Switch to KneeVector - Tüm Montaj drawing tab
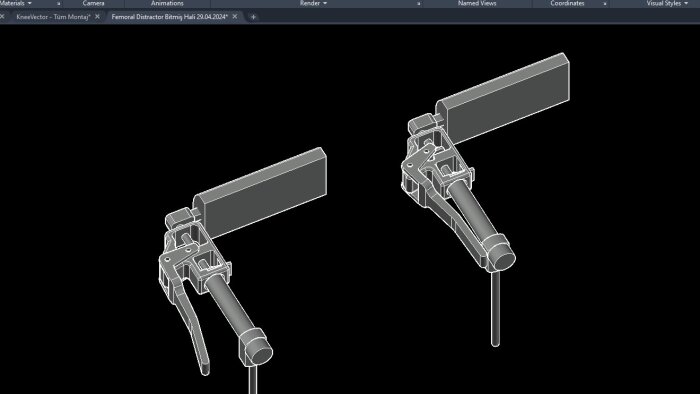Image resolution: width=700 pixels, height=394 pixels. (x=53, y=17)
